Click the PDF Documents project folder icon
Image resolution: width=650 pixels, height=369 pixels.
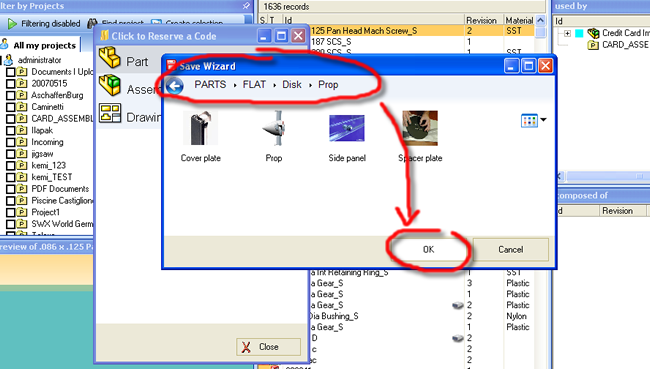(x=22, y=189)
